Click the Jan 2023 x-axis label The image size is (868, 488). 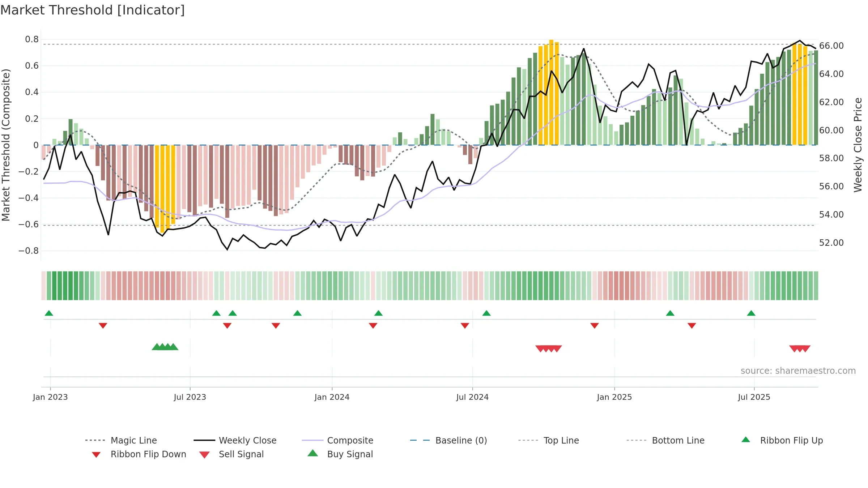(x=50, y=397)
